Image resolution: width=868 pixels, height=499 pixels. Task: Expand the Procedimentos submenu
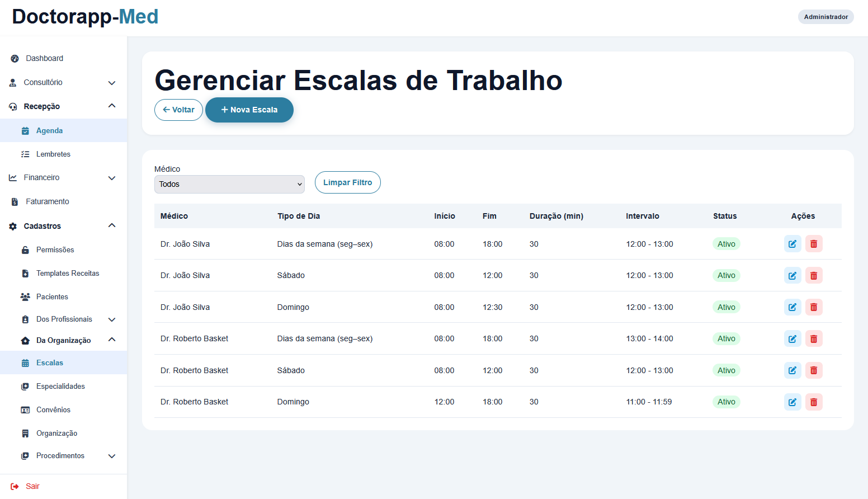coord(63,455)
